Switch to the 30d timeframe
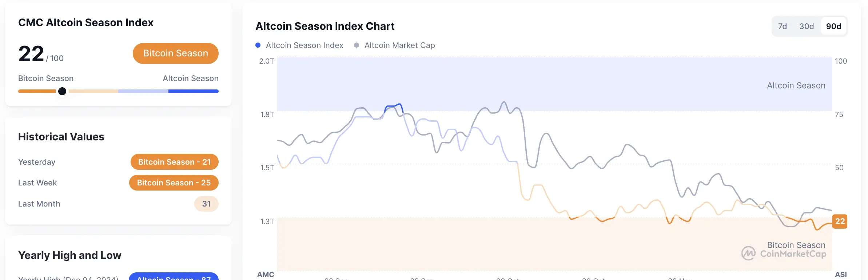 (x=807, y=26)
